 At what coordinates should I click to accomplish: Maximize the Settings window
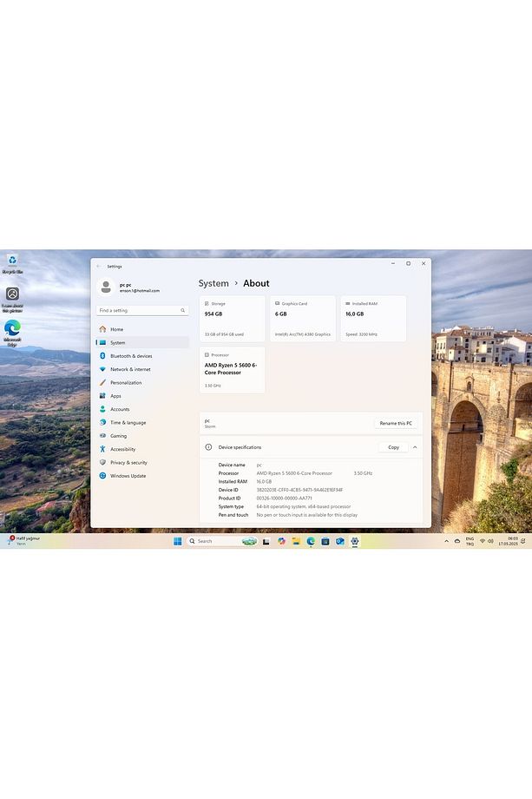tap(408, 263)
